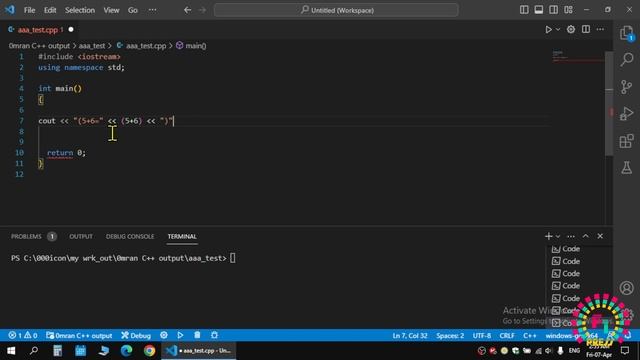Click the errors and warnings status indicator

click(x=23, y=336)
